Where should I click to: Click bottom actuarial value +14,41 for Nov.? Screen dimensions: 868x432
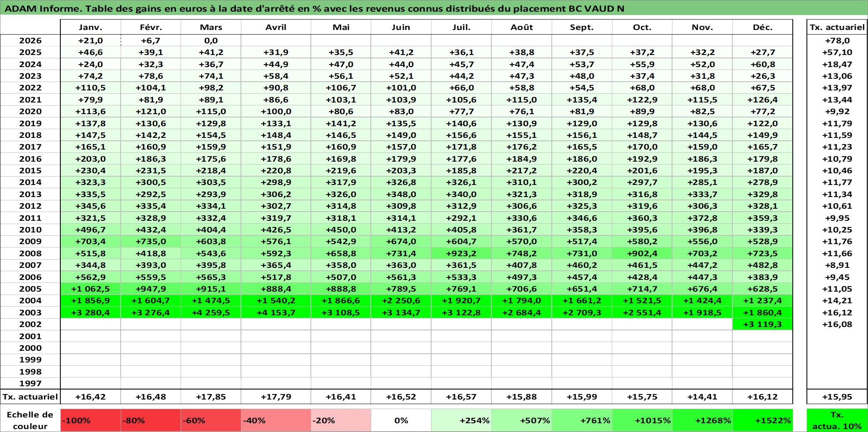pyautogui.click(x=703, y=397)
